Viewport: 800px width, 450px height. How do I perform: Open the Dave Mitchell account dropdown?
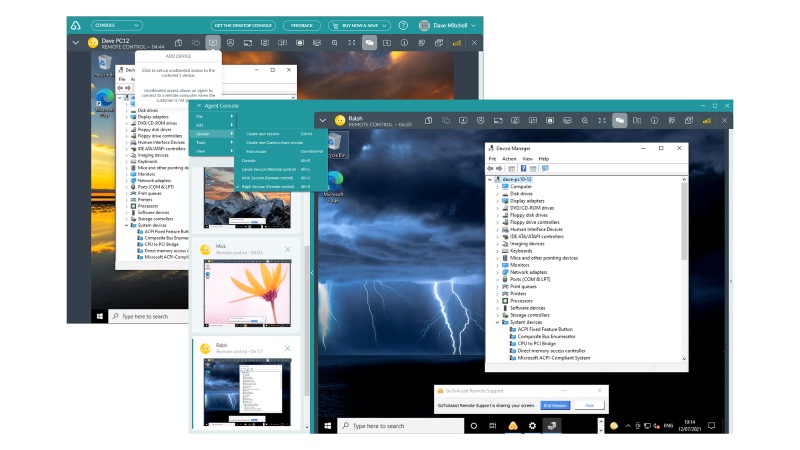(447, 25)
